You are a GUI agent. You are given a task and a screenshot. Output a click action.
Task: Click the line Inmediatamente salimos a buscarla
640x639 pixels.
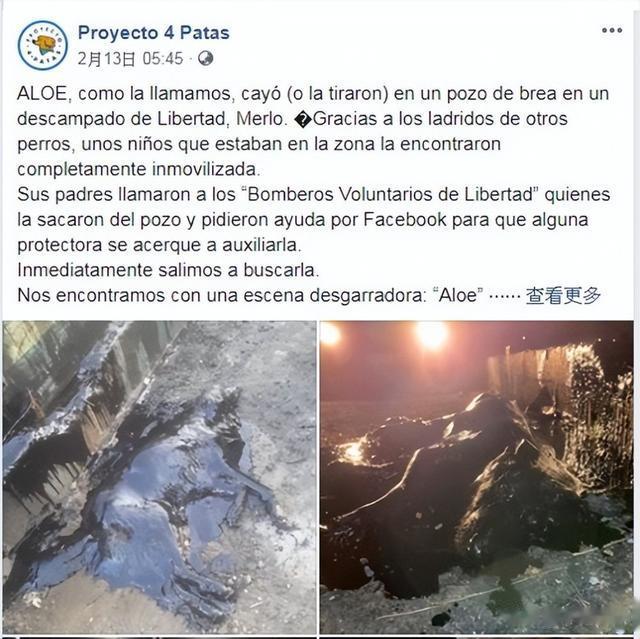pos(168,270)
